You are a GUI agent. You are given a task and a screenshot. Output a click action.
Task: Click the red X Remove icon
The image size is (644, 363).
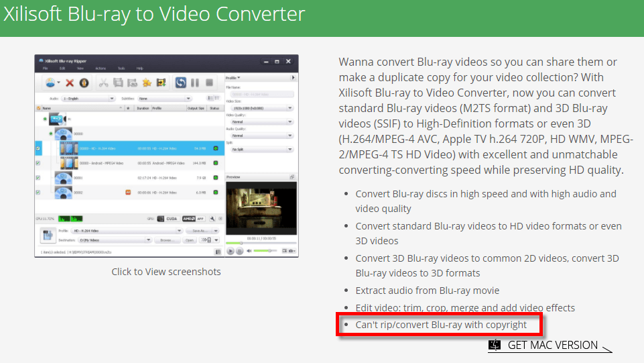point(70,83)
